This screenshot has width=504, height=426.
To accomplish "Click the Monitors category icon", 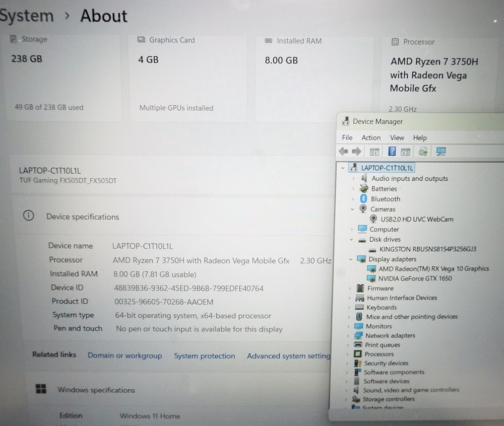I will pos(359,326).
